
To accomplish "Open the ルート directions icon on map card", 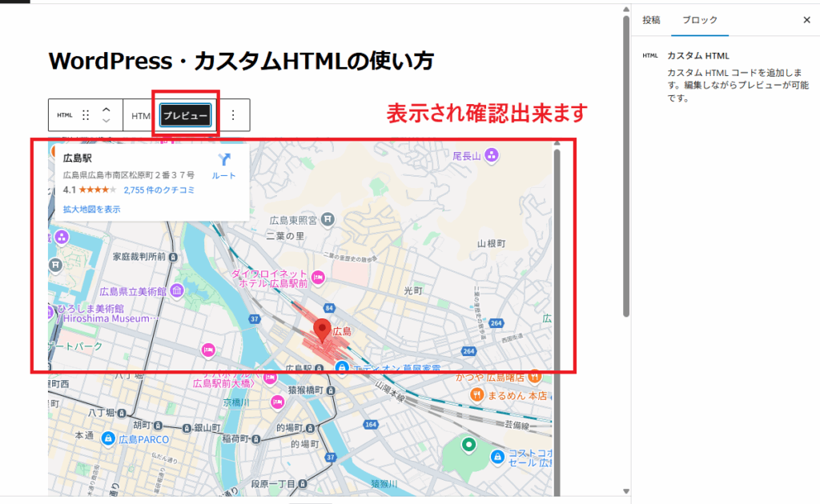I will (x=224, y=159).
